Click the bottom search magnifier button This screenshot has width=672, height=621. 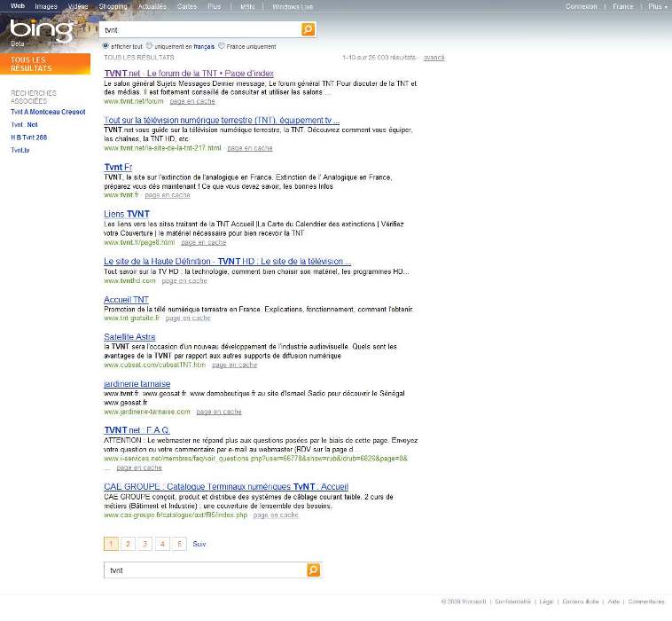pyautogui.click(x=313, y=570)
